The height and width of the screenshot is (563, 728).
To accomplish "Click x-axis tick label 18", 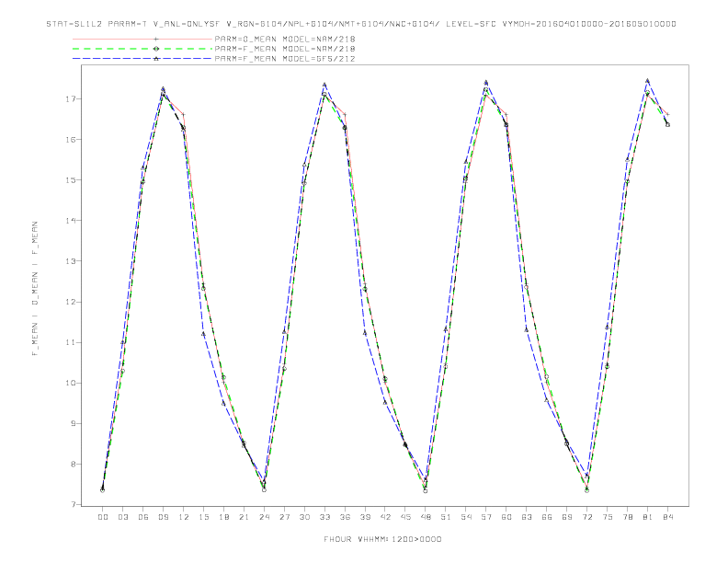I will click(x=223, y=517).
